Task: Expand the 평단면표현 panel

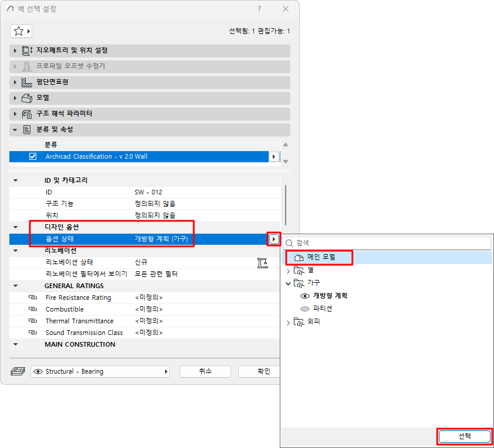Action: (x=15, y=83)
